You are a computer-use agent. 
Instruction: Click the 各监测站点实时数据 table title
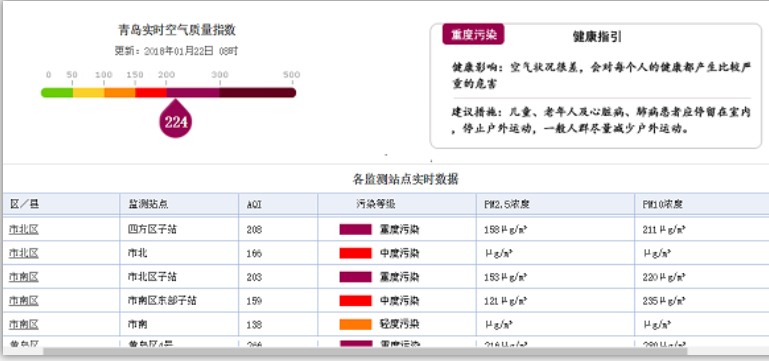point(406,179)
